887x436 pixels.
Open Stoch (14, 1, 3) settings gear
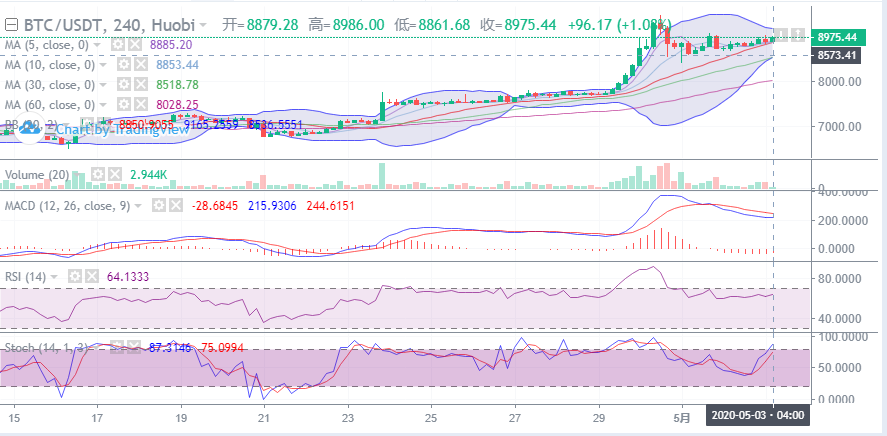pyautogui.click(x=117, y=347)
